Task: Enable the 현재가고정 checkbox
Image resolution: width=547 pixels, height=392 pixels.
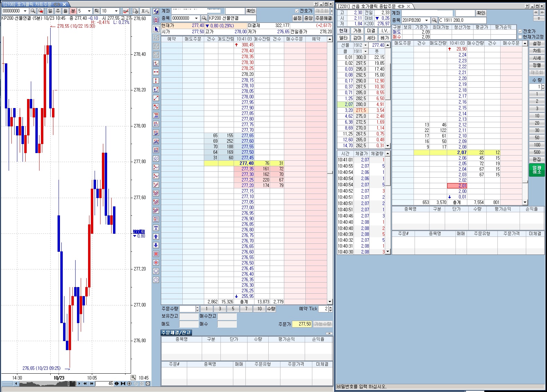Action: pos(520,37)
